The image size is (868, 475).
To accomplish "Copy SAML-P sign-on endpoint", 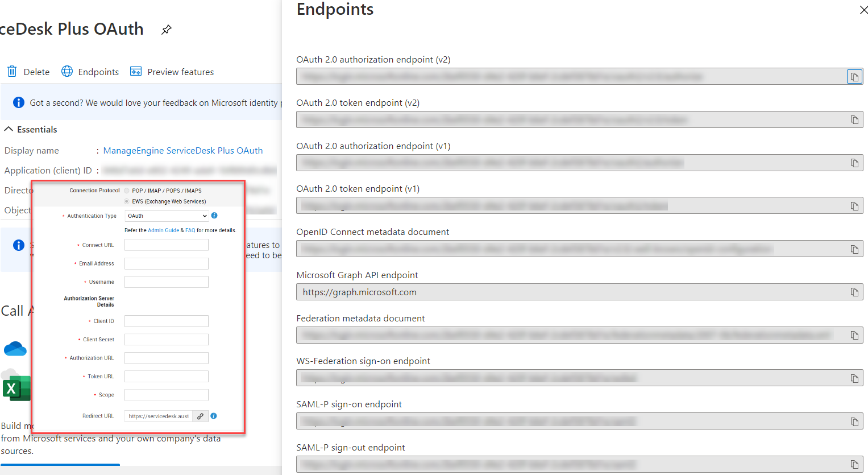I will coord(854,422).
